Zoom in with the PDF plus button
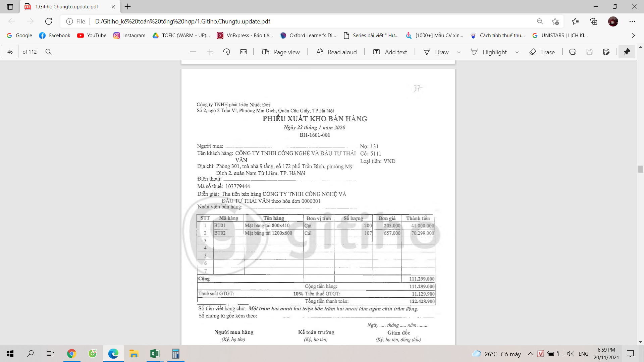The width and height of the screenshot is (644, 362). tap(210, 52)
